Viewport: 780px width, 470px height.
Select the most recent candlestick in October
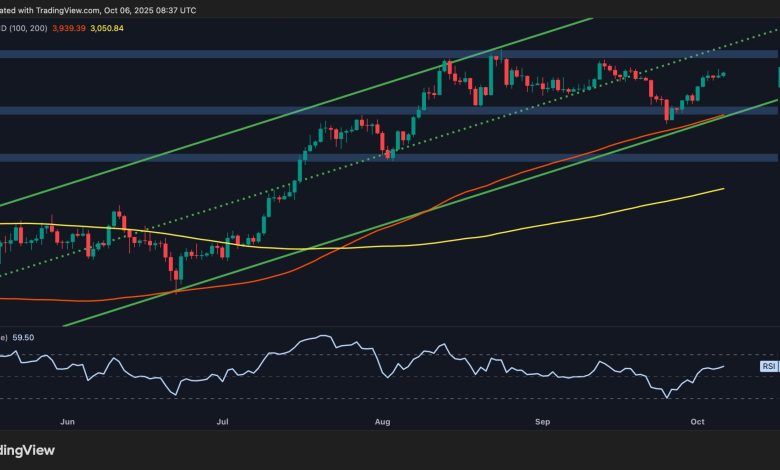pyautogui.click(x=722, y=73)
